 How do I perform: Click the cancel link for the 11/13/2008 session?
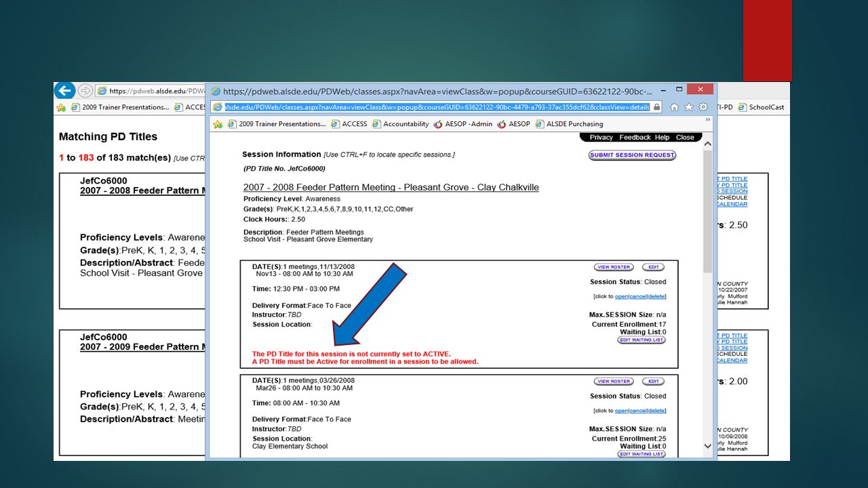click(x=637, y=296)
